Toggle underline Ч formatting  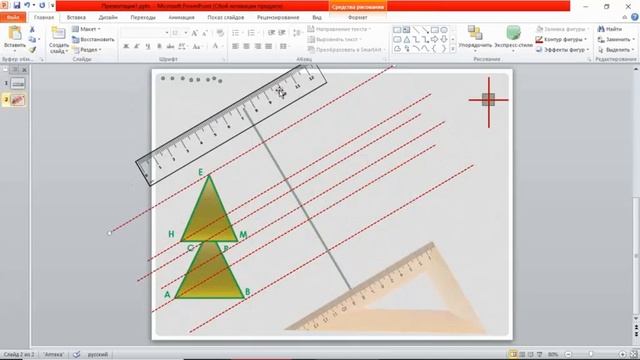(148, 47)
